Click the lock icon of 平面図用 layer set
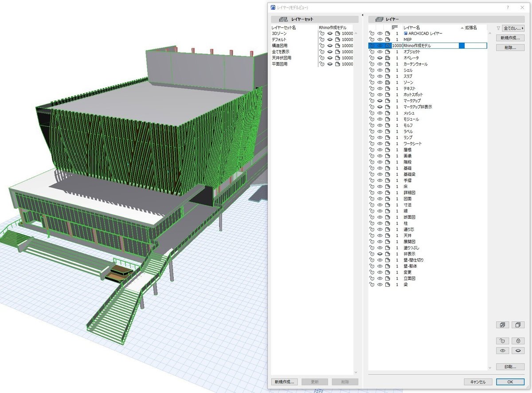This screenshot has width=532, height=393. click(322, 64)
